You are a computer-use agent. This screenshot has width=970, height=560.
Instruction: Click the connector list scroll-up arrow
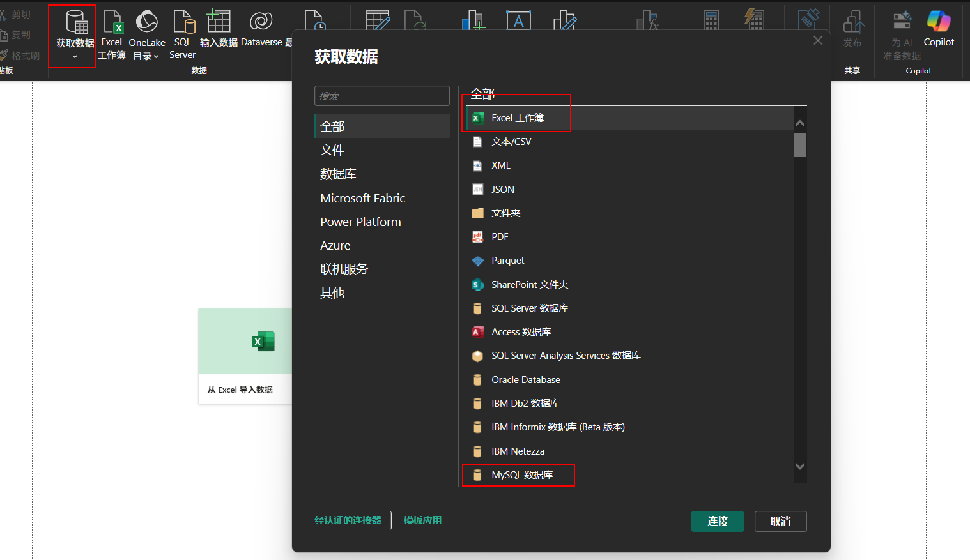click(800, 123)
